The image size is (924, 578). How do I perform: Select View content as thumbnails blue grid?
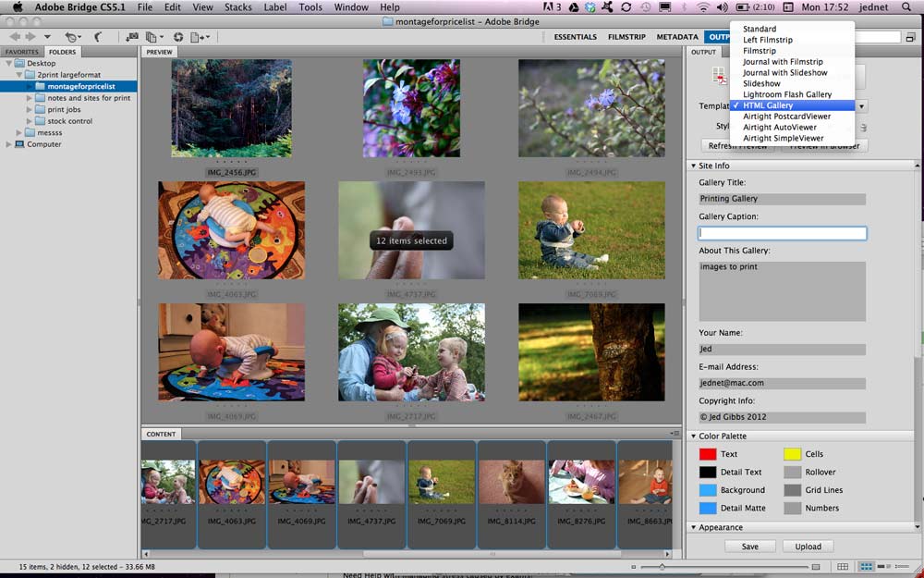click(x=867, y=567)
